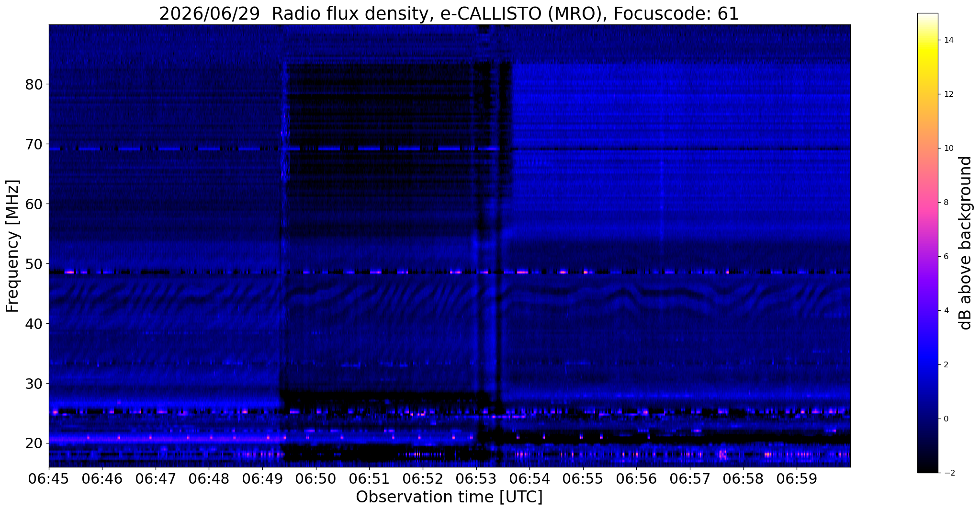Click the 0 value on the colorbar
This screenshot has width=980, height=511.
pos(946,419)
